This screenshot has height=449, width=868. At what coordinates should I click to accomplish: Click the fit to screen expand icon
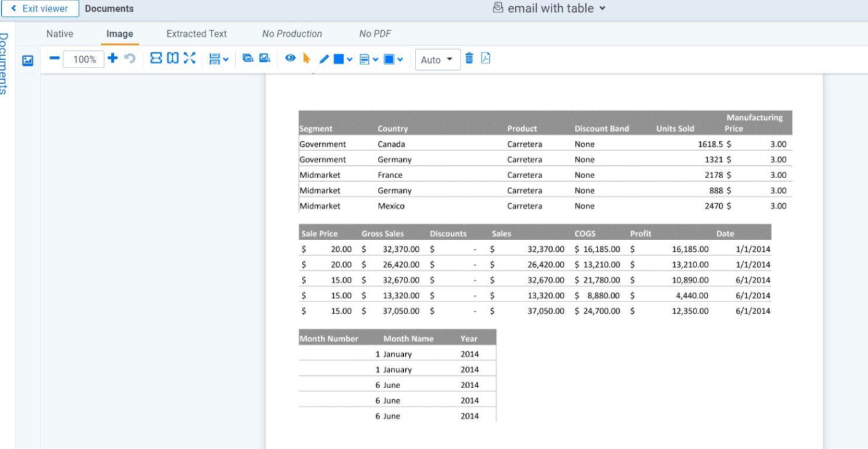click(x=189, y=58)
